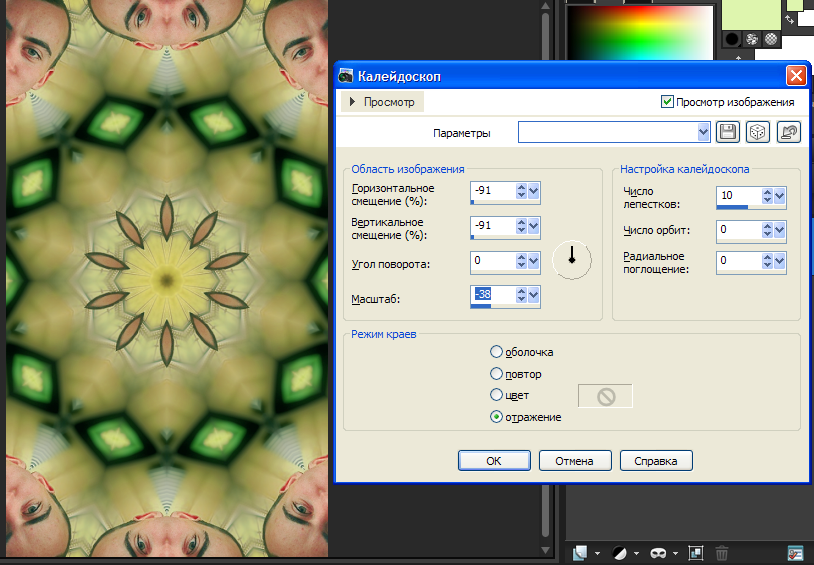Open help with the Справка button
This screenshot has height=565, width=814.
[x=656, y=461]
